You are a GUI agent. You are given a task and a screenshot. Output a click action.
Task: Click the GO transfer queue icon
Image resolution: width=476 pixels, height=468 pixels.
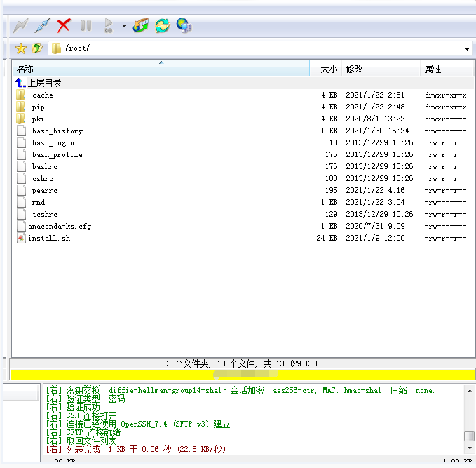[108, 26]
